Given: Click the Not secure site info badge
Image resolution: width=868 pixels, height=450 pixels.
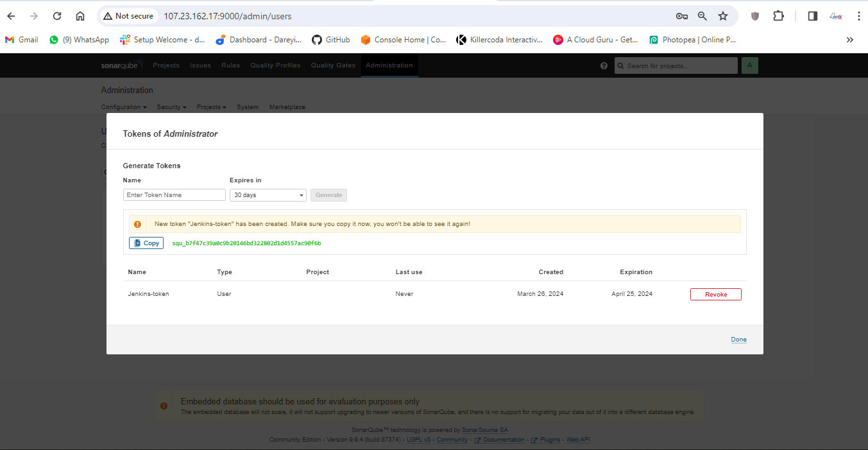Looking at the screenshot, I should pos(128,16).
